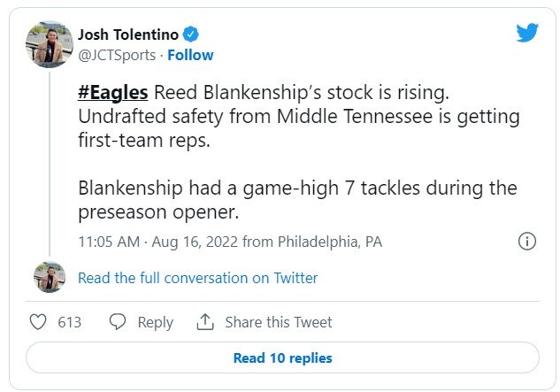The width and height of the screenshot is (560, 392).
Task: Click the share arrow icon
Action: click(205, 322)
